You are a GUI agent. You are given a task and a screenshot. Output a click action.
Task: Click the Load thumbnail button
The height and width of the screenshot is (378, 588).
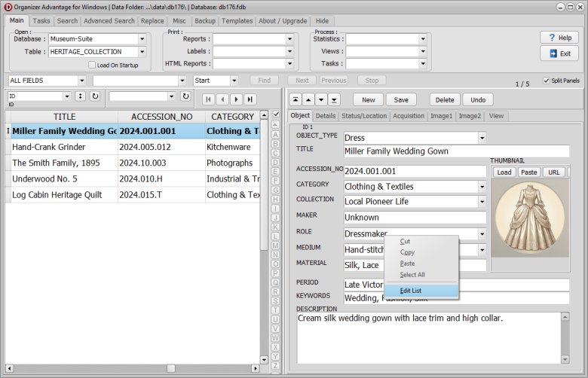[x=504, y=172]
